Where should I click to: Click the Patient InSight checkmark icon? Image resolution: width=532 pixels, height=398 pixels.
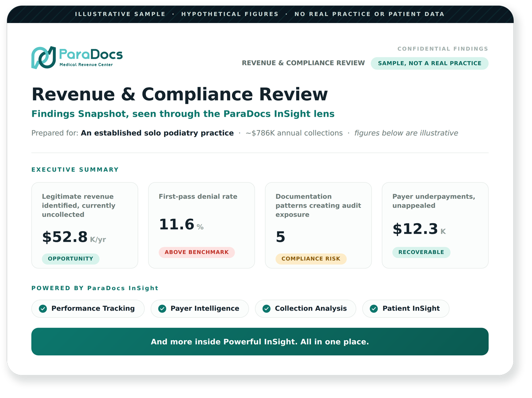click(x=374, y=309)
